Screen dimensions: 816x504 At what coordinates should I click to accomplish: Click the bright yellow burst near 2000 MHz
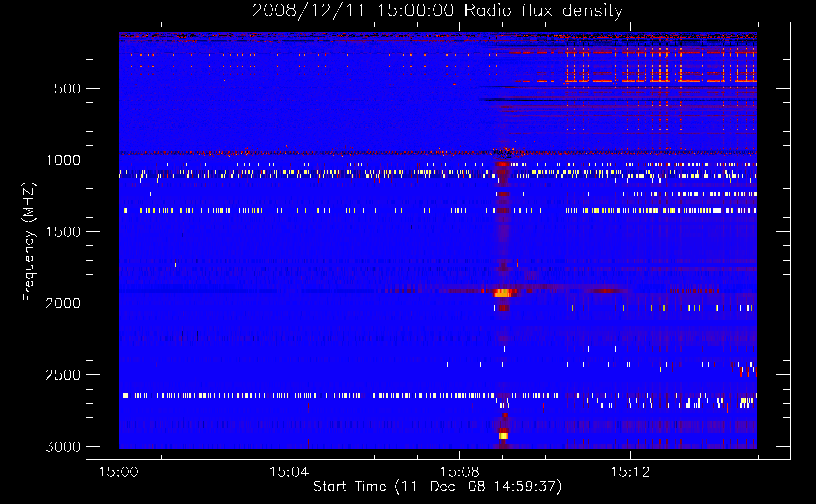503,293
